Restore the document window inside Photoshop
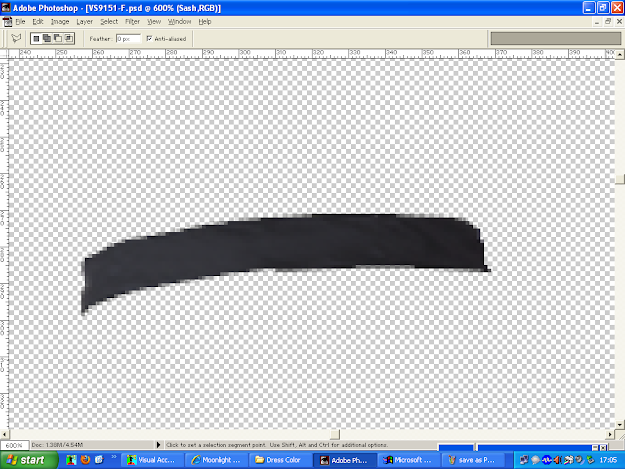Image resolution: width=625 pixels, height=469 pixels. (608, 22)
